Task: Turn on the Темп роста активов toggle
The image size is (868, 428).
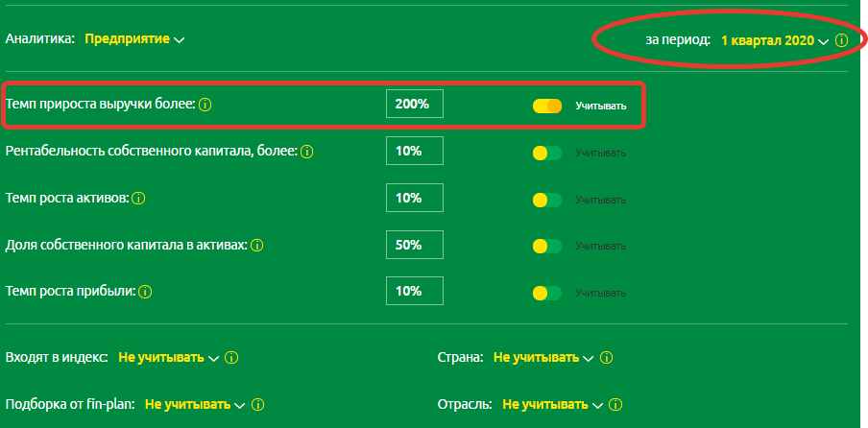Action: 546,200
